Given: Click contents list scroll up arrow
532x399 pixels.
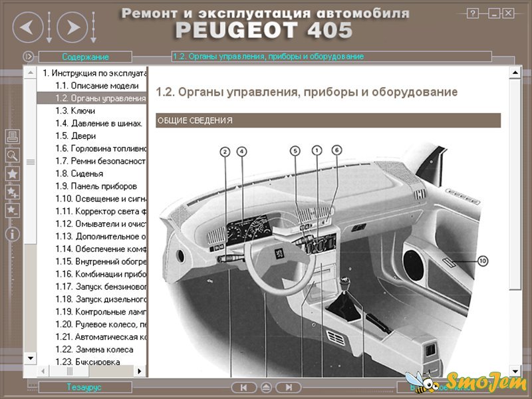Looking at the screenshot, I should pos(31,72).
